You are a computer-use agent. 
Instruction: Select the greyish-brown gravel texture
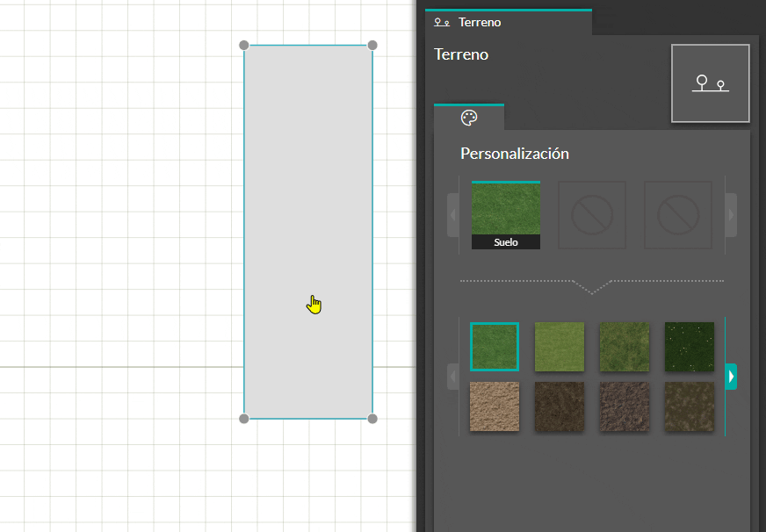(x=625, y=406)
